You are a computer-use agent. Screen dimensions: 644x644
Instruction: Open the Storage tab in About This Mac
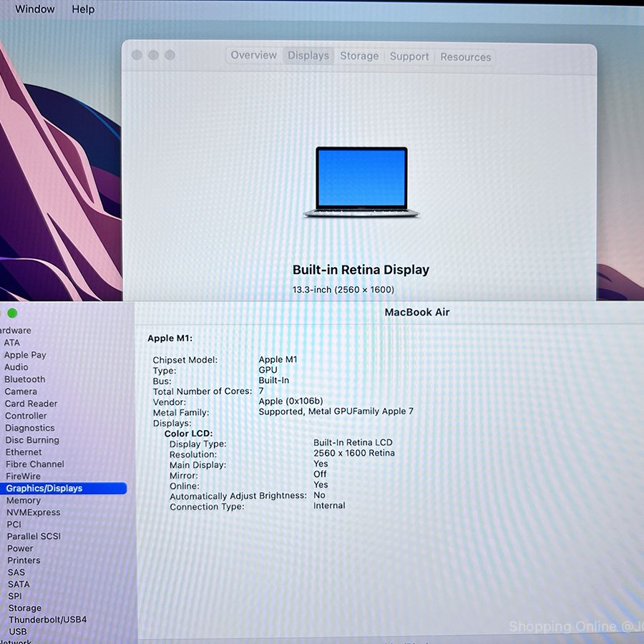point(359,56)
